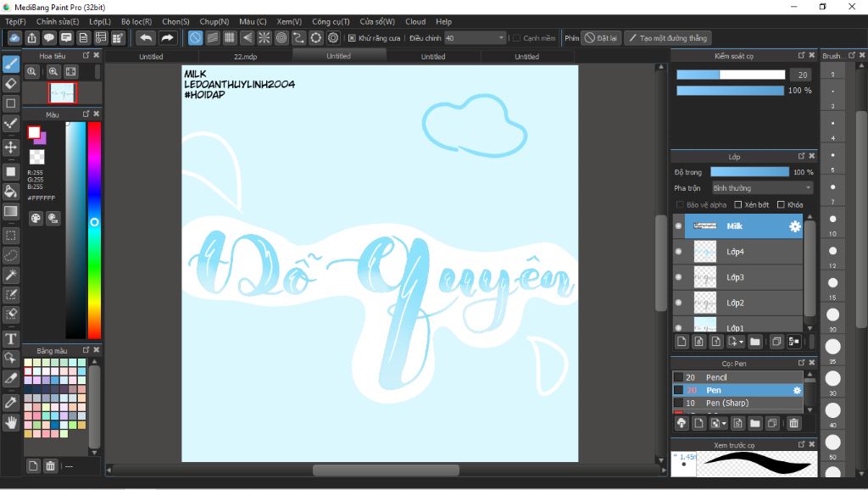Duplicate layer with the copy icon

776,342
